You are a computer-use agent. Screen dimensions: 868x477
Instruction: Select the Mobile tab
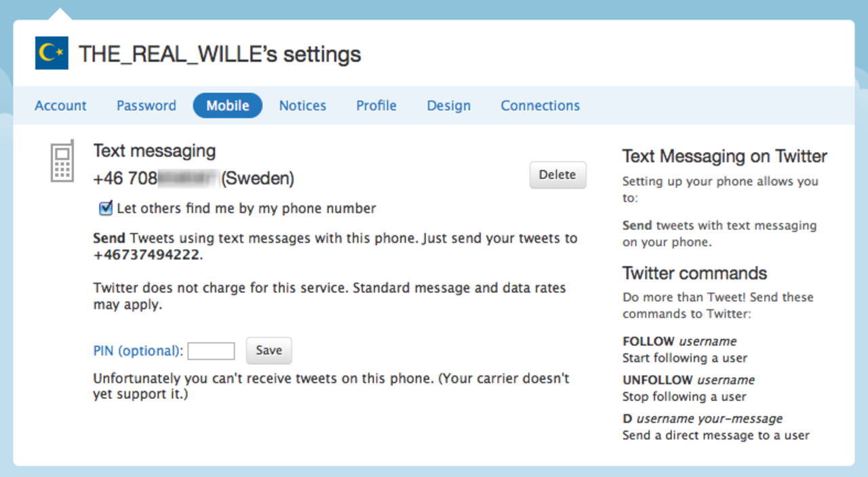[227, 105]
